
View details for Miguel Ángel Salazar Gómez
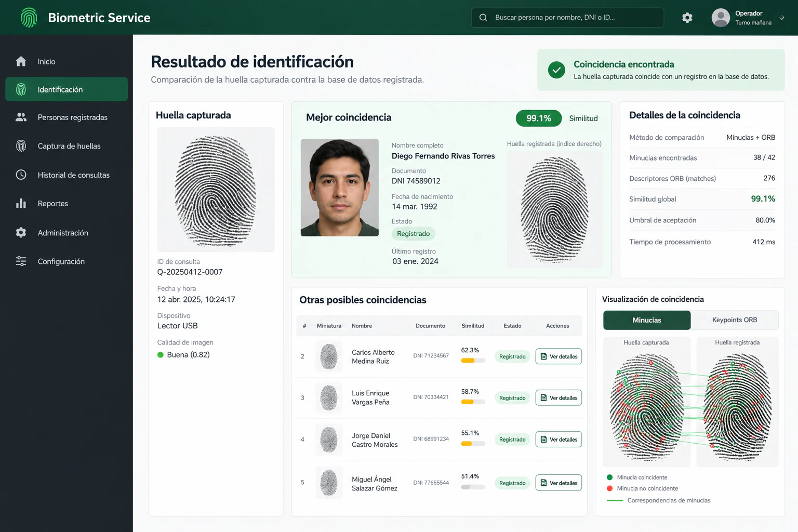[x=558, y=483]
